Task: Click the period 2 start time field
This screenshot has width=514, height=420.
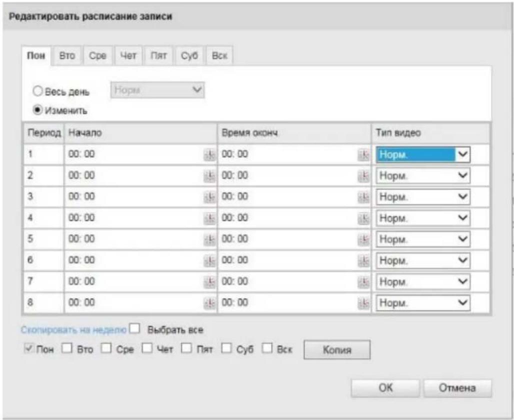Action: pos(140,176)
